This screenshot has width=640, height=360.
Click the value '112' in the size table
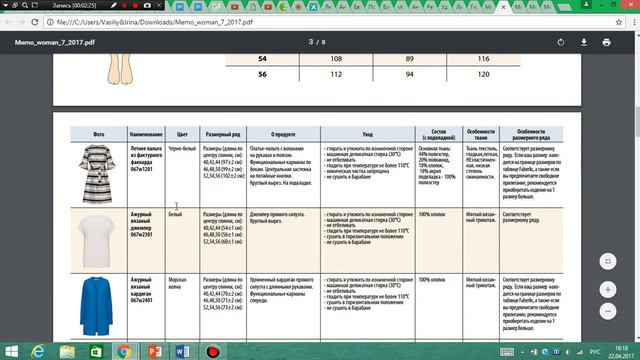(x=336, y=74)
